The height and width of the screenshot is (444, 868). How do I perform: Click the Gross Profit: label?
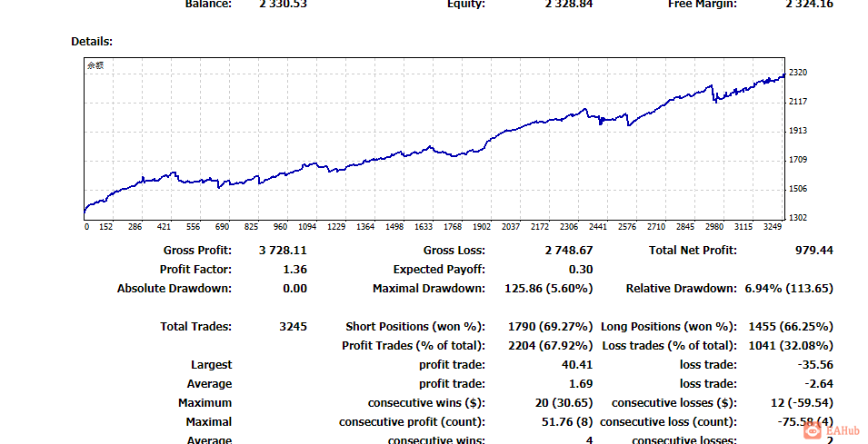(x=197, y=251)
